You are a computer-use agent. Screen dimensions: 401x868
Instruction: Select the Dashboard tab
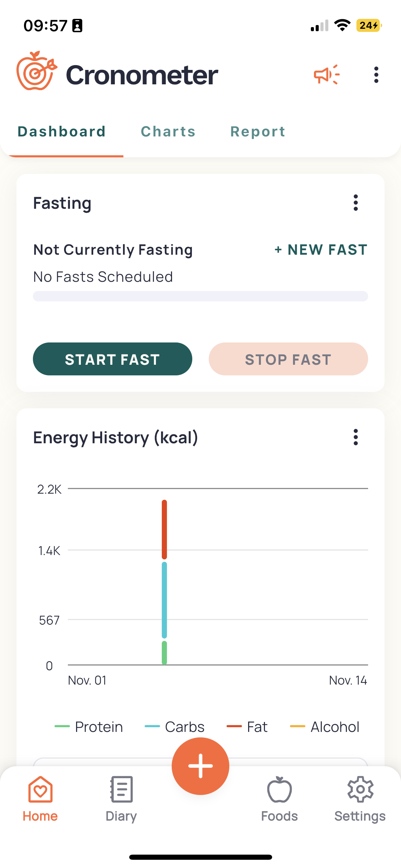pyautogui.click(x=62, y=132)
